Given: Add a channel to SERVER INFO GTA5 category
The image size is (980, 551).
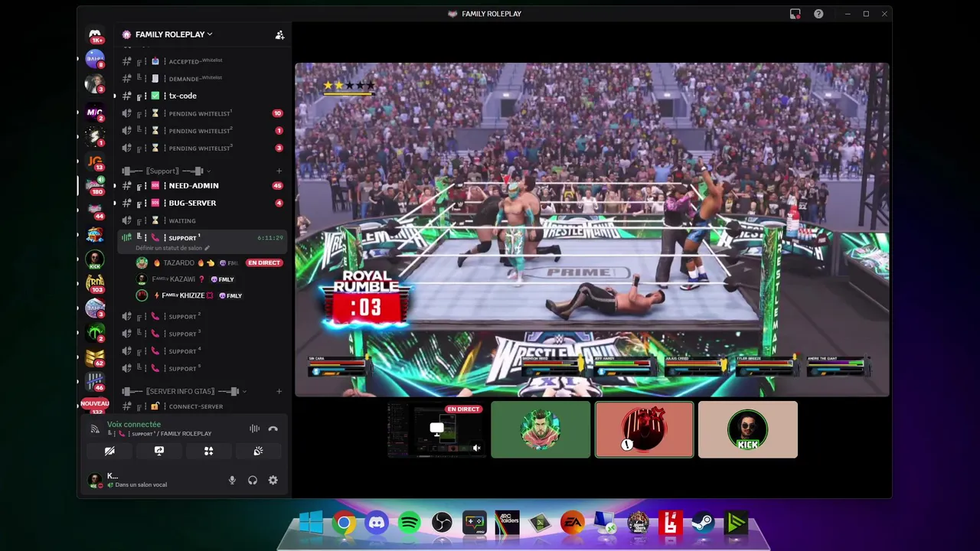Looking at the screenshot, I should point(279,391).
